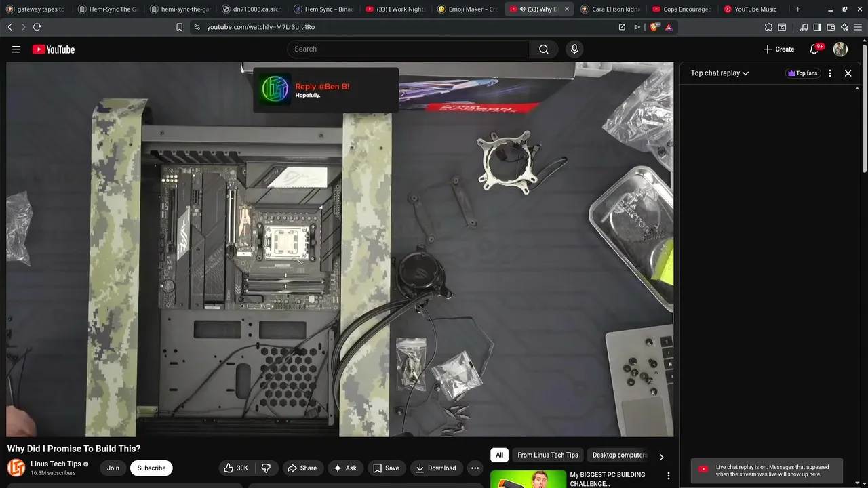Switch to the 'Cops Encouraged' tab
The image size is (868, 488).
[682, 9]
